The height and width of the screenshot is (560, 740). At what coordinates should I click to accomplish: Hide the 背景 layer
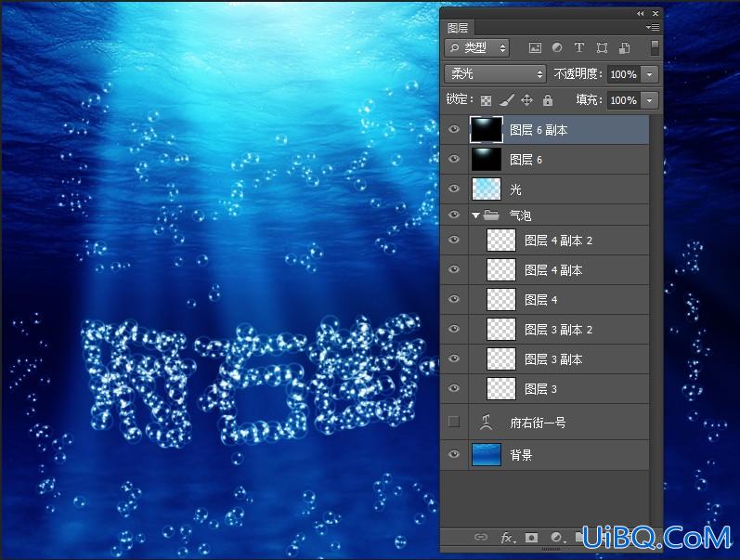[454, 455]
